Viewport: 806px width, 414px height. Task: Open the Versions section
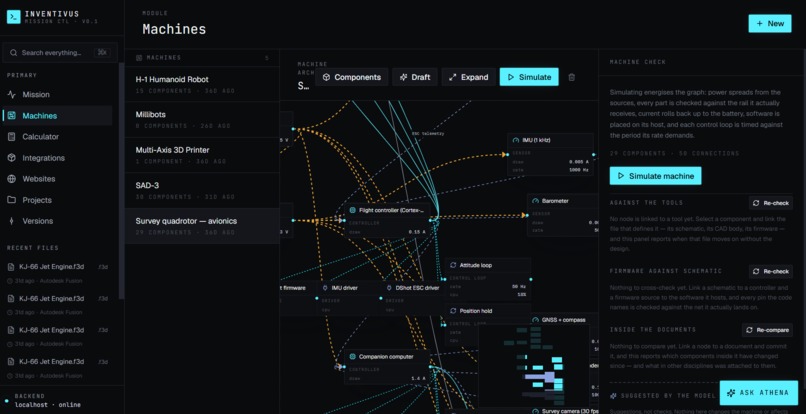pos(57,221)
